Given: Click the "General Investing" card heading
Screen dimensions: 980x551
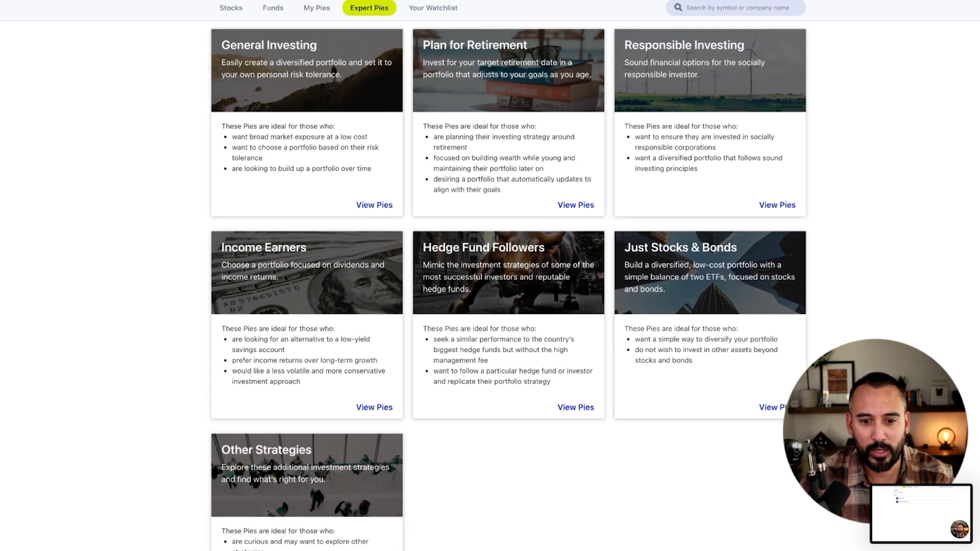Looking at the screenshot, I should (269, 45).
